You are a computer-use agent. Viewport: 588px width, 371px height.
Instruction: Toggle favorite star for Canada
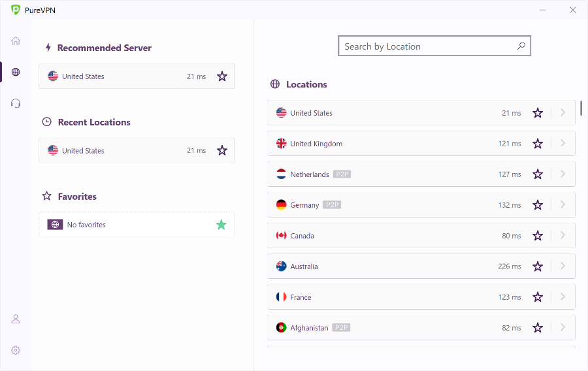pyautogui.click(x=538, y=236)
